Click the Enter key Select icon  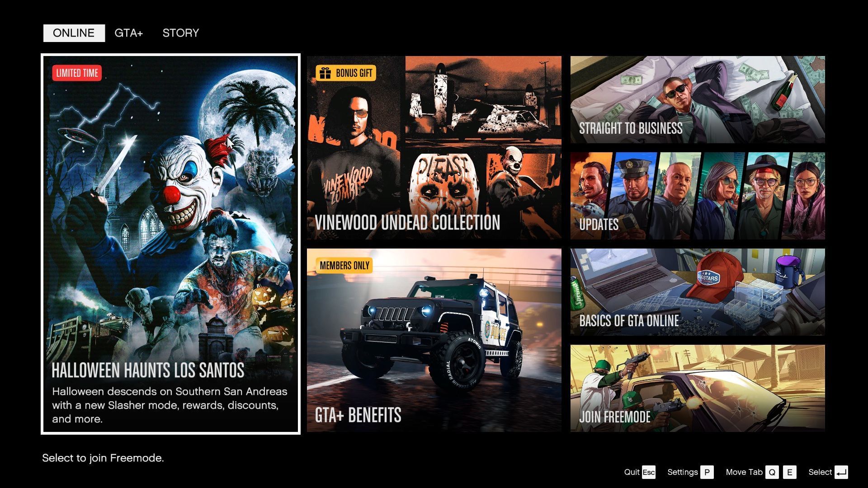pos(841,472)
